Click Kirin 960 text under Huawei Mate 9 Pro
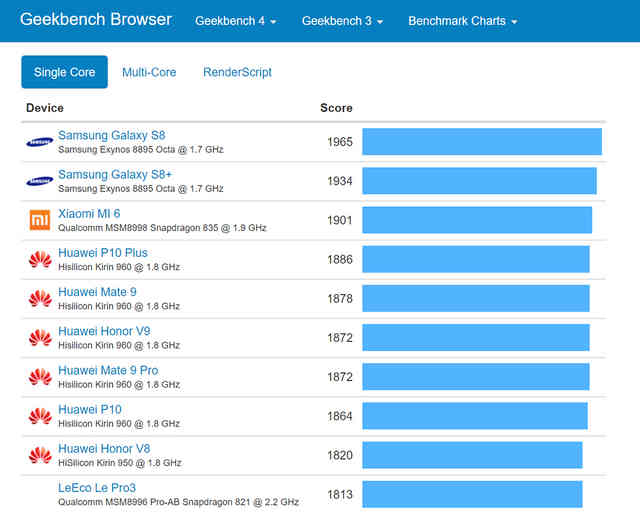Image resolution: width=640 pixels, height=524 pixels. [x=119, y=384]
